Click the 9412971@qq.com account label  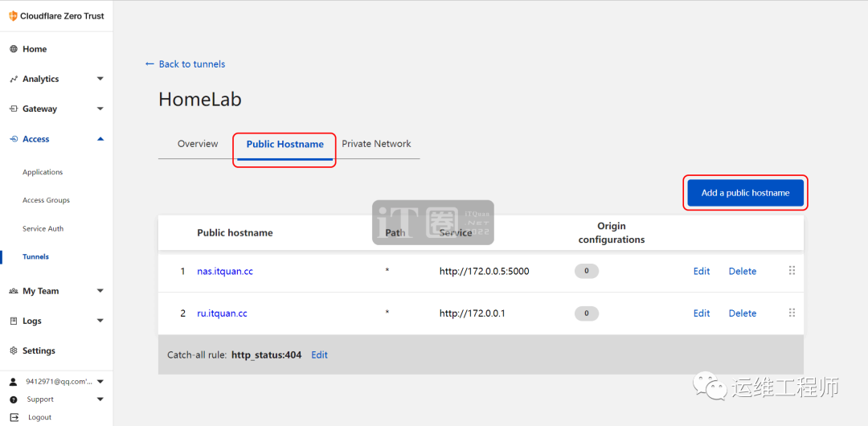59,382
